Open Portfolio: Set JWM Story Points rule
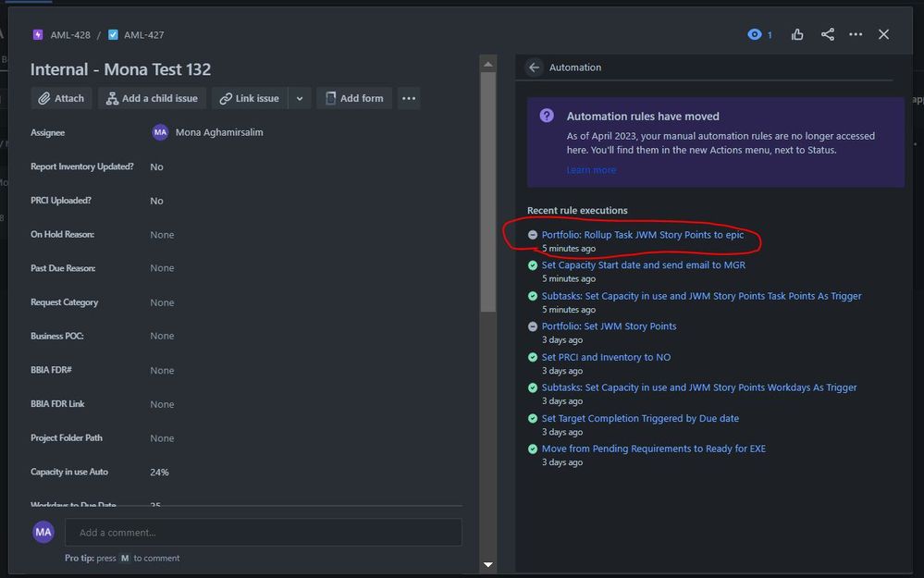 (609, 326)
